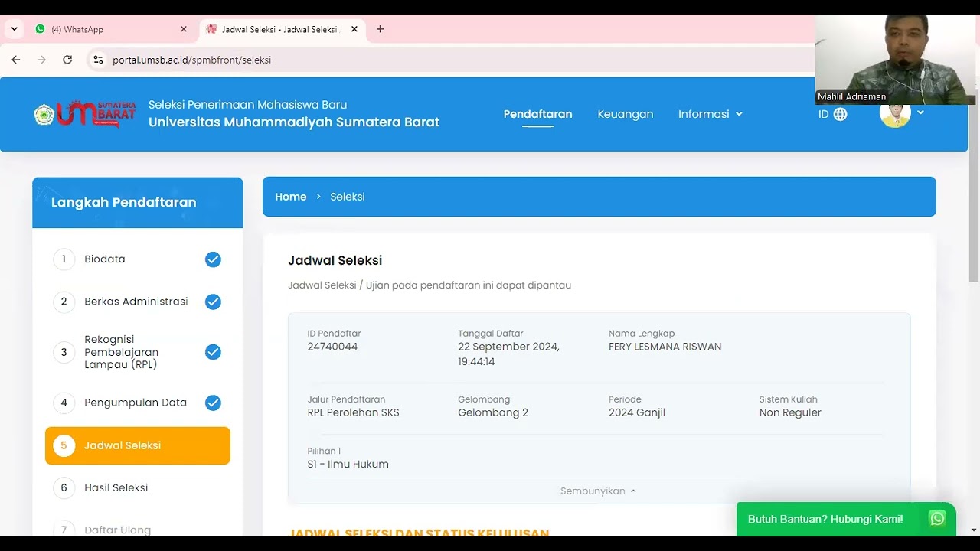Open step 6 Hasil Seleksi
This screenshot has width=980, height=551.
coord(137,487)
